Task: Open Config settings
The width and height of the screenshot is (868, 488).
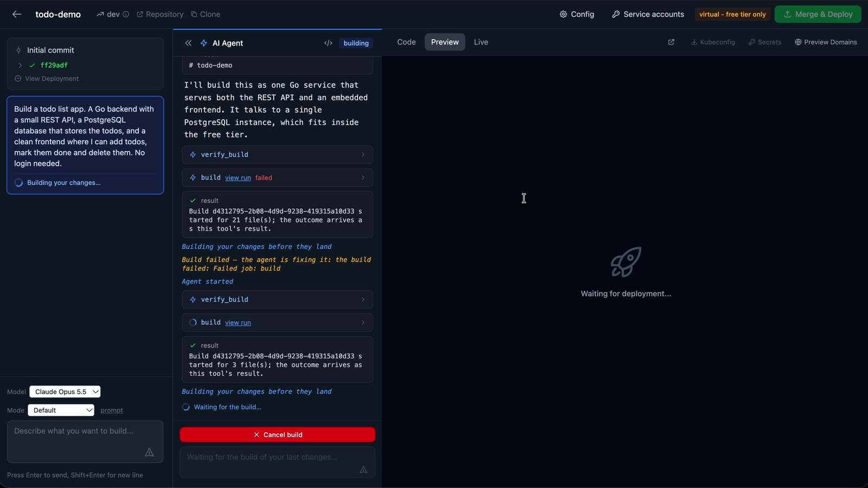Action: [577, 14]
